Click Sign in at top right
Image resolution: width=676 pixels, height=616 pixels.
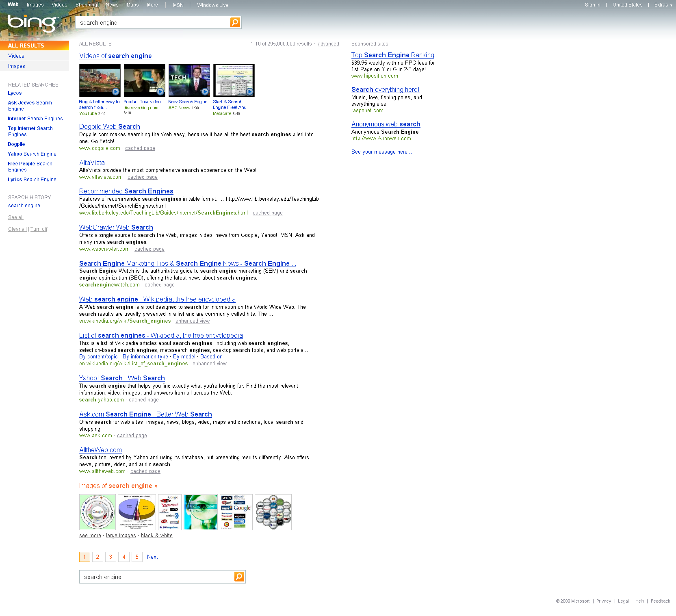[x=592, y=5]
